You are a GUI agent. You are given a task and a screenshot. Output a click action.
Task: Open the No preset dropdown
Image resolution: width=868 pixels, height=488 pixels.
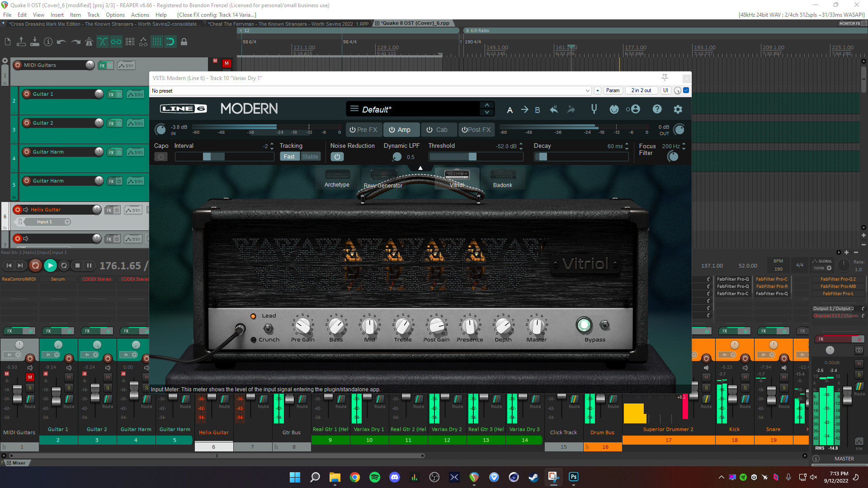pyautogui.click(x=371, y=91)
